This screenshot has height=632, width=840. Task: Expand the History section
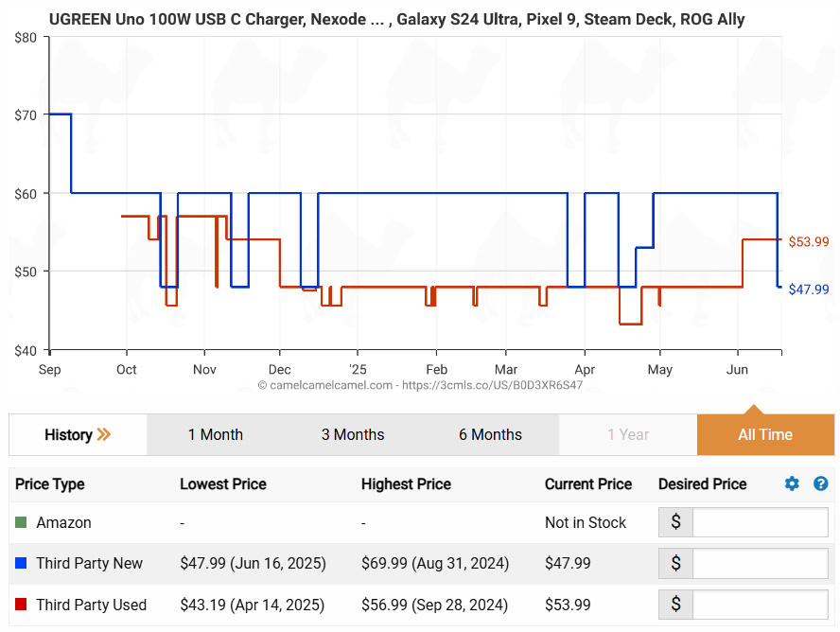click(x=68, y=434)
